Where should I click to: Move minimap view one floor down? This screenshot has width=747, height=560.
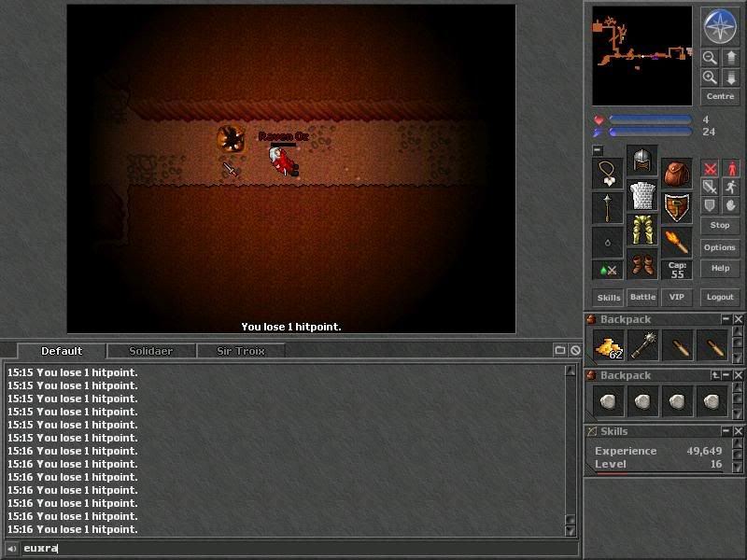pyautogui.click(x=731, y=77)
